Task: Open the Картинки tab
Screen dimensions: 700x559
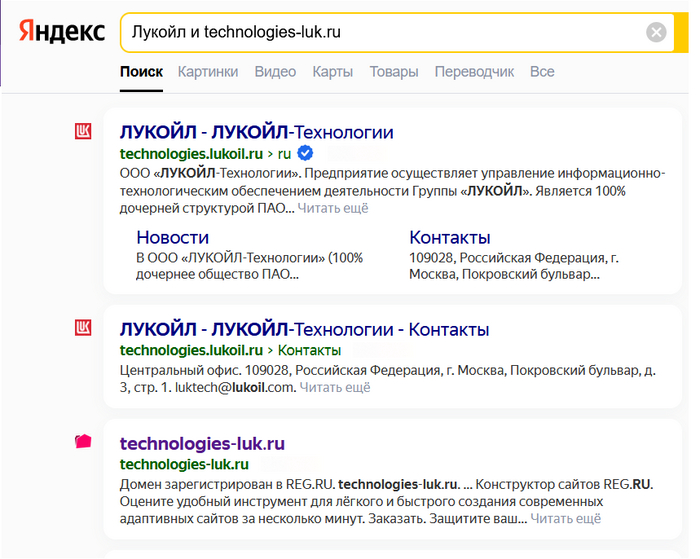Action: [x=208, y=72]
